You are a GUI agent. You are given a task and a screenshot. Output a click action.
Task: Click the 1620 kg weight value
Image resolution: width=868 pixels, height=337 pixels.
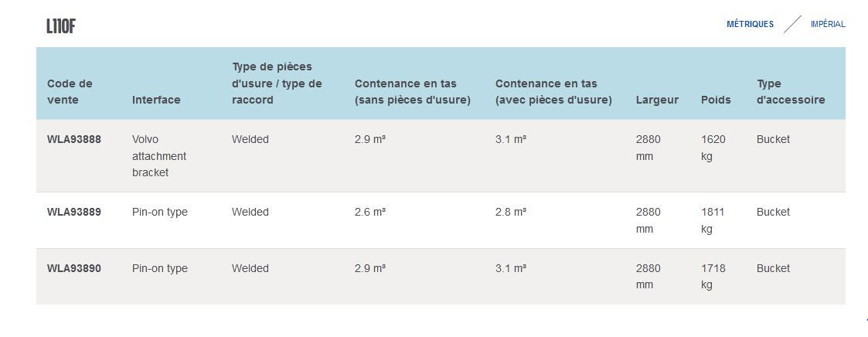click(713, 148)
